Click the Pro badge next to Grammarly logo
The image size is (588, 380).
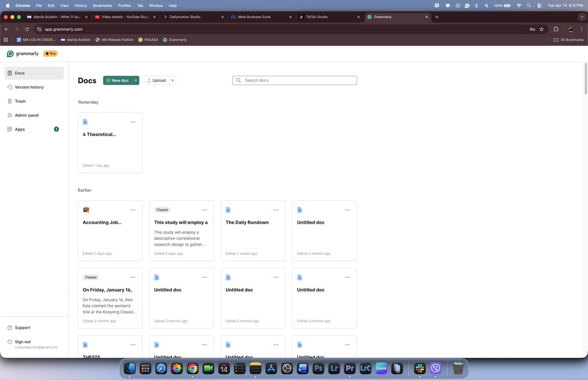[x=50, y=54]
